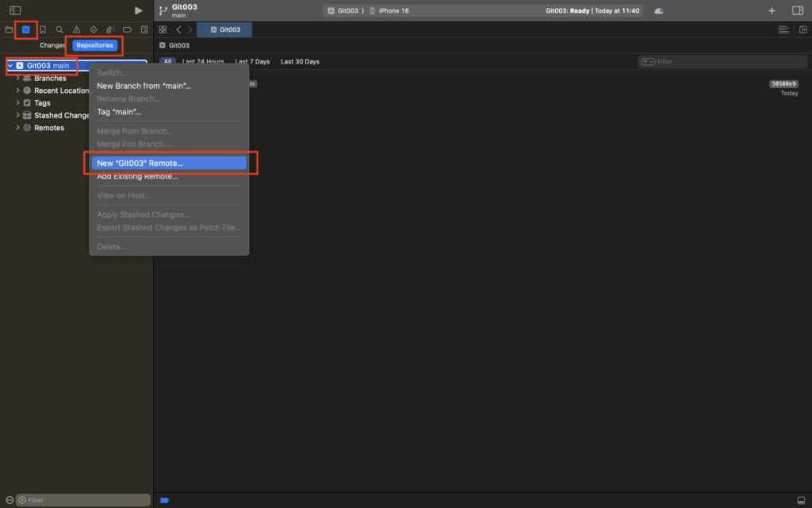
Task: Open the Breakpoint navigator icon
Action: [127, 29]
